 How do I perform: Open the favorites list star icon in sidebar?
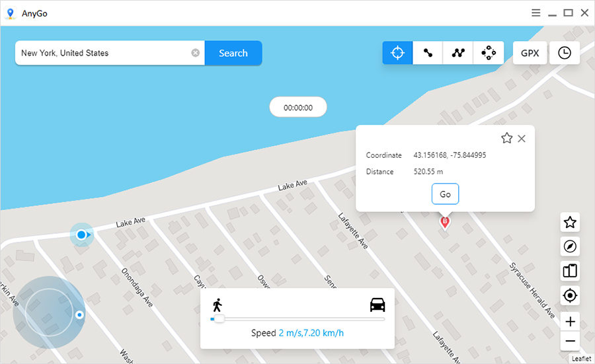(x=570, y=222)
